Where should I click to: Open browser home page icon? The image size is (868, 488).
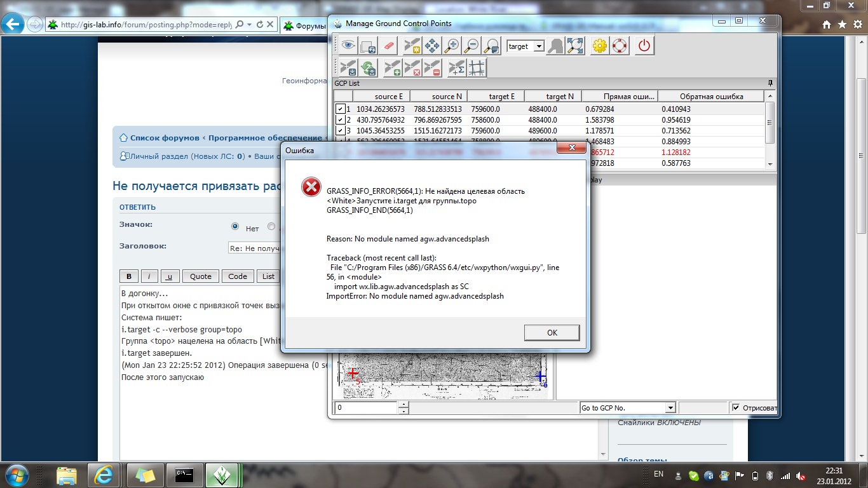pos(826,25)
